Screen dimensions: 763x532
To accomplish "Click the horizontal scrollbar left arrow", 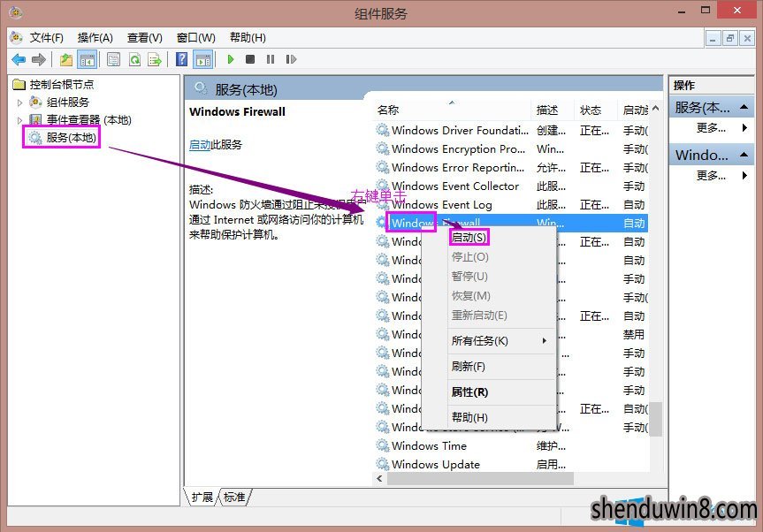I will click(379, 478).
